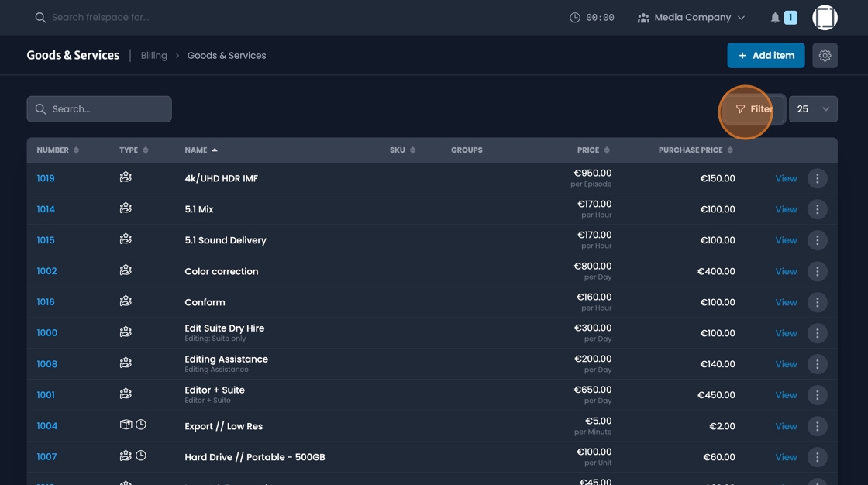This screenshot has width=868, height=485.
Task: Click inside the Search items field
Action: point(99,109)
